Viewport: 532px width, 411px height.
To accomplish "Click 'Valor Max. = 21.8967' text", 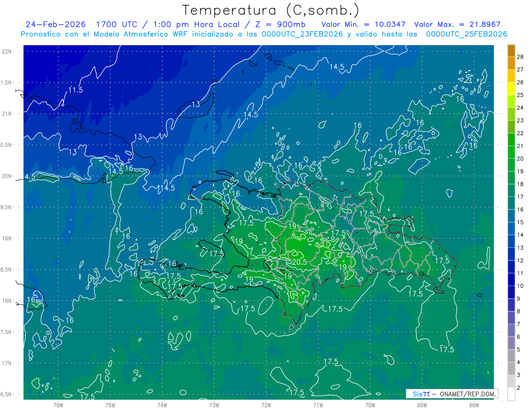I will pyautogui.click(x=457, y=24).
